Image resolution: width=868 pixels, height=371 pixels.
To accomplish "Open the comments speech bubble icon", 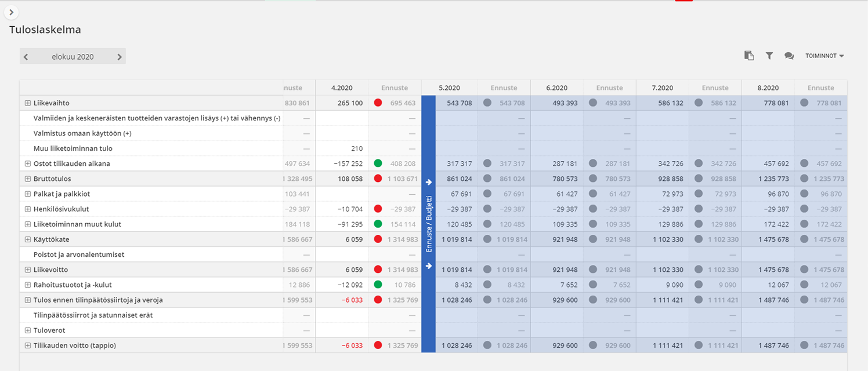I will (x=789, y=56).
